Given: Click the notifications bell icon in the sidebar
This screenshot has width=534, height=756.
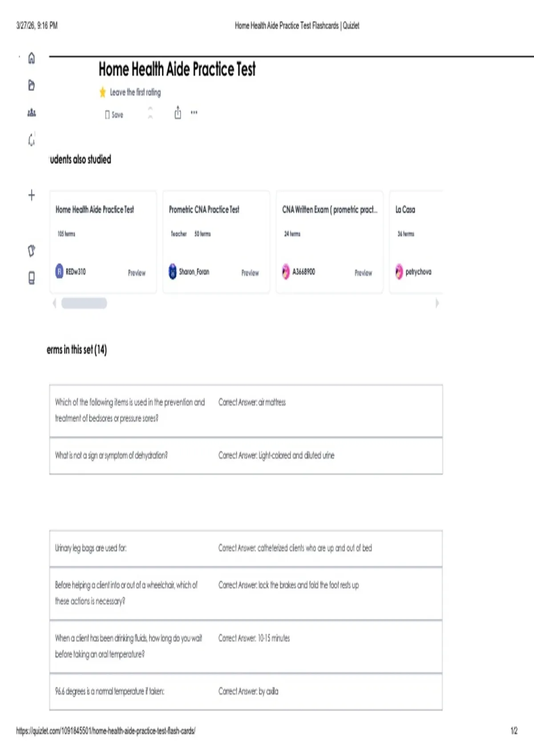Looking at the screenshot, I should point(32,140).
